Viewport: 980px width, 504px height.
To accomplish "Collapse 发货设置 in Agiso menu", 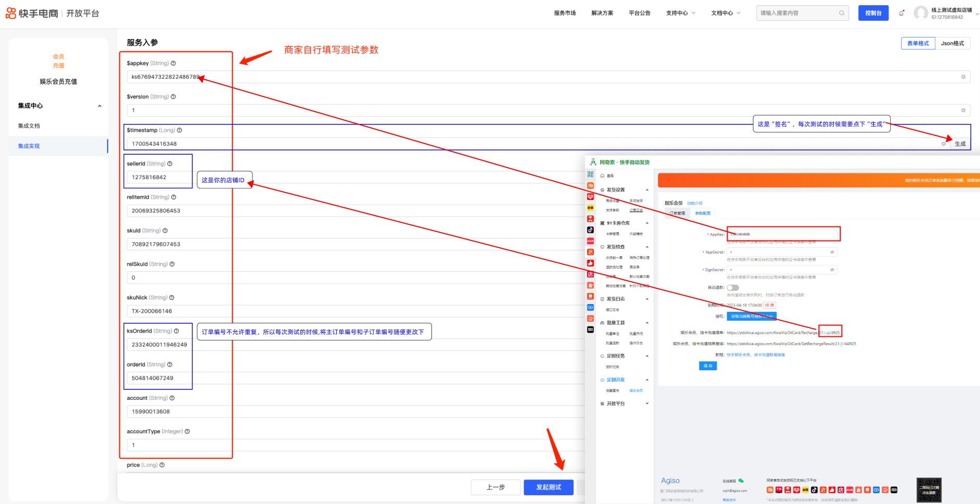I will [x=647, y=190].
